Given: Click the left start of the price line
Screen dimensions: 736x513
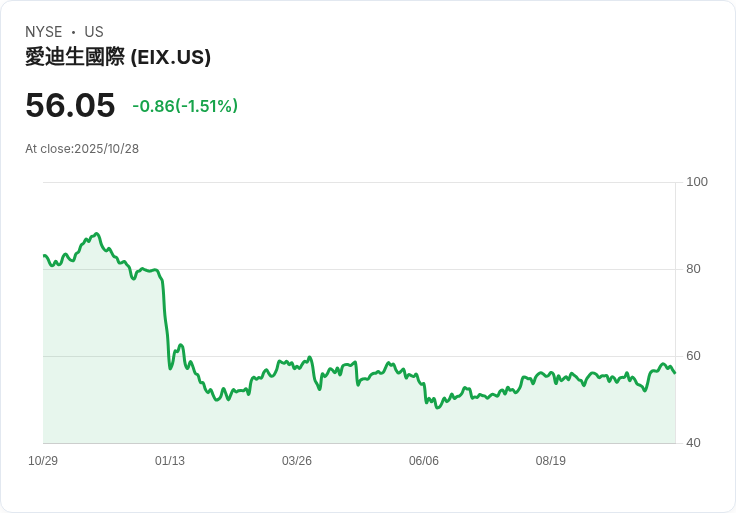Looking at the screenshot, I should (44, 256).
